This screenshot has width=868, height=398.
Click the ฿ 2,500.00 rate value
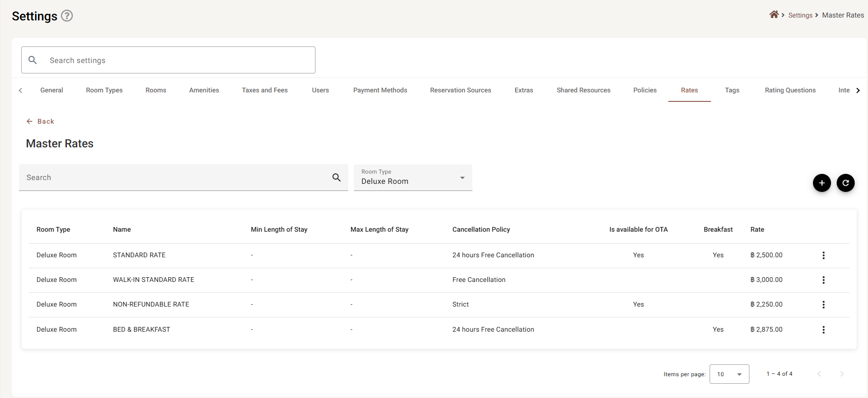click(766, 255)
